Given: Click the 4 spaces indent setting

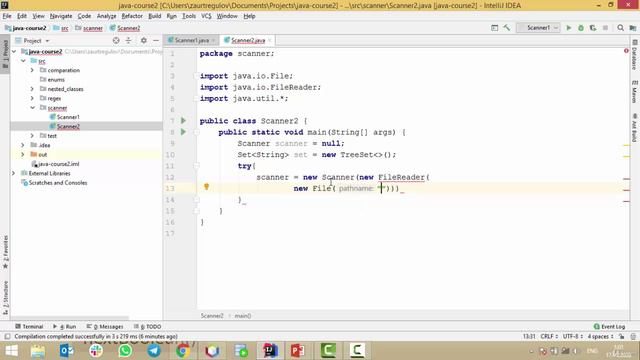Looking at the screenshot, I should [x=600, y=337].
